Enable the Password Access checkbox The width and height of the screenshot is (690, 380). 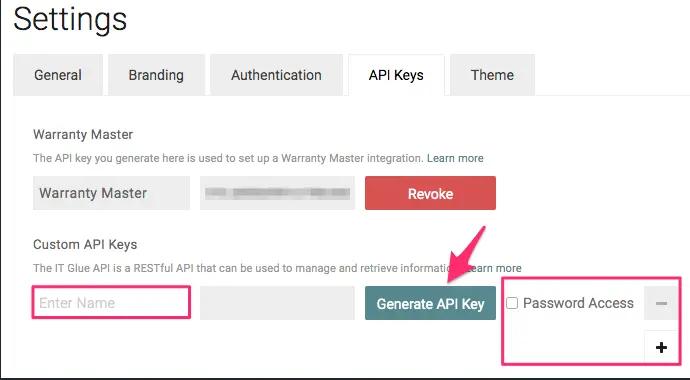512,303
